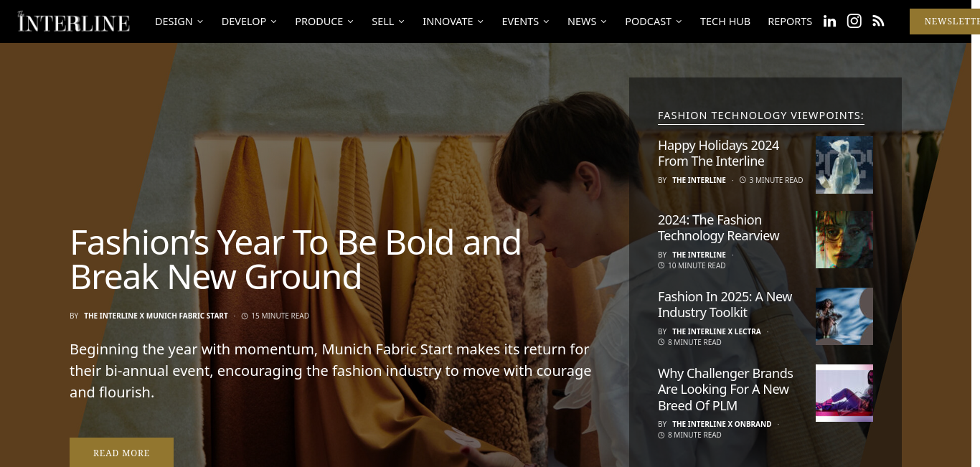Viewport: 980px width, 467px height.
Task: Open '2024: The Fashion Technology Rearview' article
Action: pyautogui.click(x=718, y=228)
